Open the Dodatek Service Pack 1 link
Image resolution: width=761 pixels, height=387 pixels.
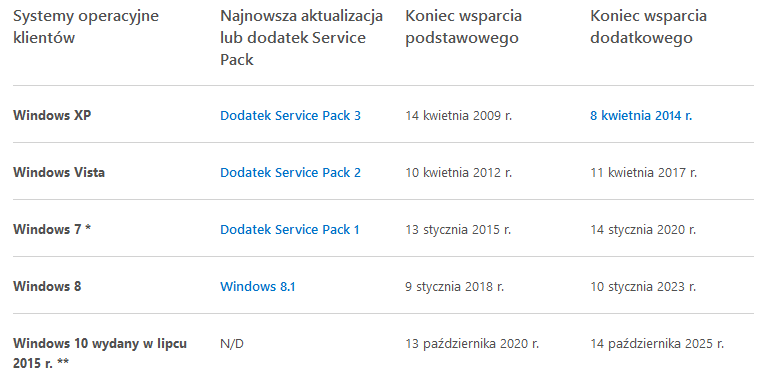click(x=290, y=229)
